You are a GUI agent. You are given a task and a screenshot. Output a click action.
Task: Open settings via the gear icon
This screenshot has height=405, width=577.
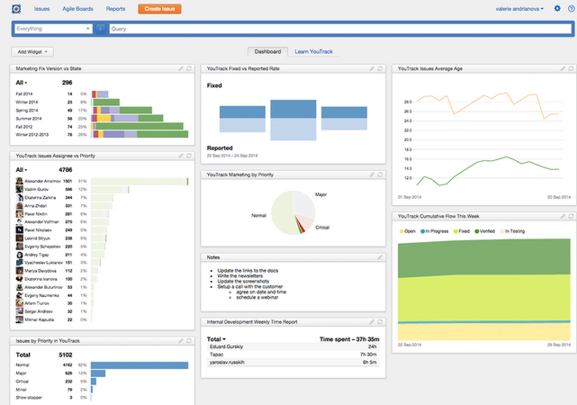[557, 8]
